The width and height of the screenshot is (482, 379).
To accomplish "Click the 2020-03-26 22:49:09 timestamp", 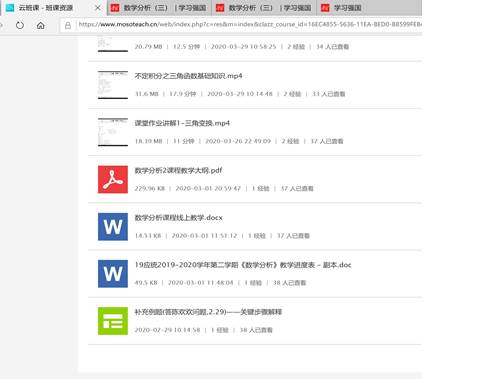I will tap(238, 141).
